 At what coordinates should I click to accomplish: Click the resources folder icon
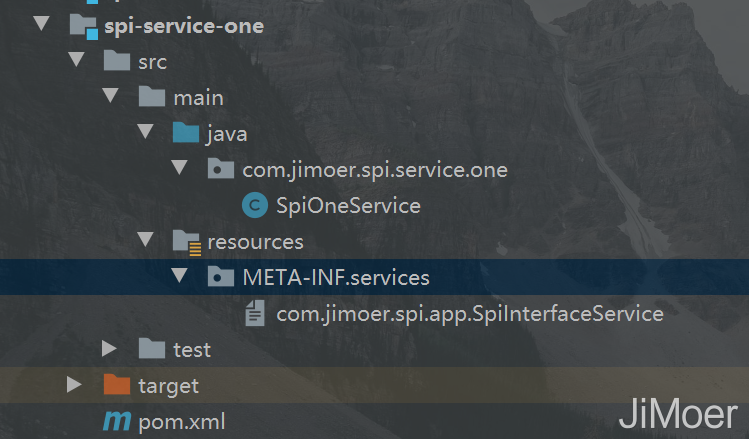pos(185,242)
